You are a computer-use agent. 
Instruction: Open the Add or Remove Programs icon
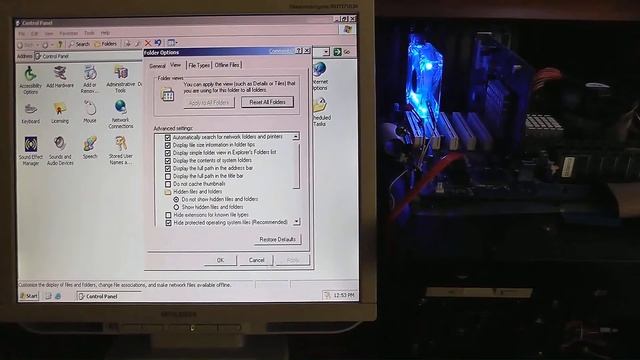(89, 80)
